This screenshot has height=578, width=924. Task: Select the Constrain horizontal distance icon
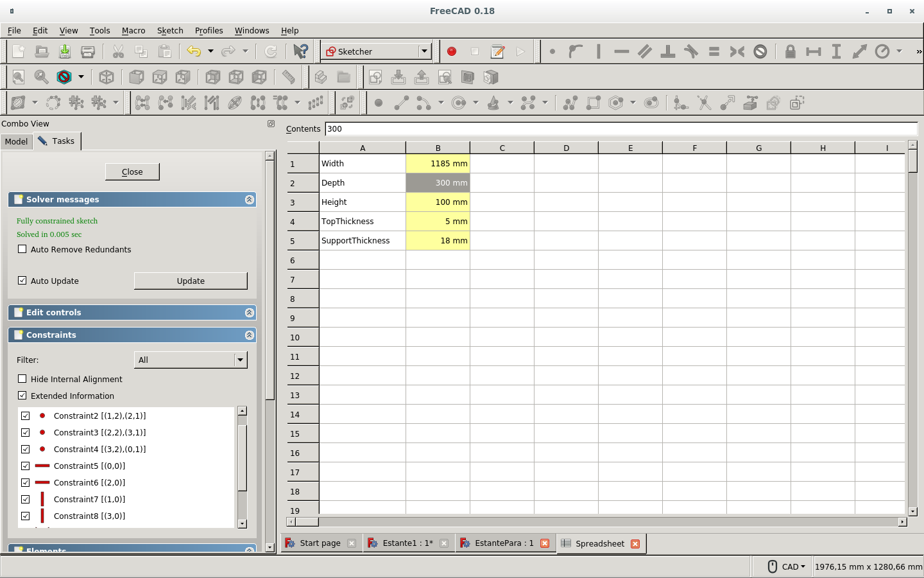pos(814,51)
